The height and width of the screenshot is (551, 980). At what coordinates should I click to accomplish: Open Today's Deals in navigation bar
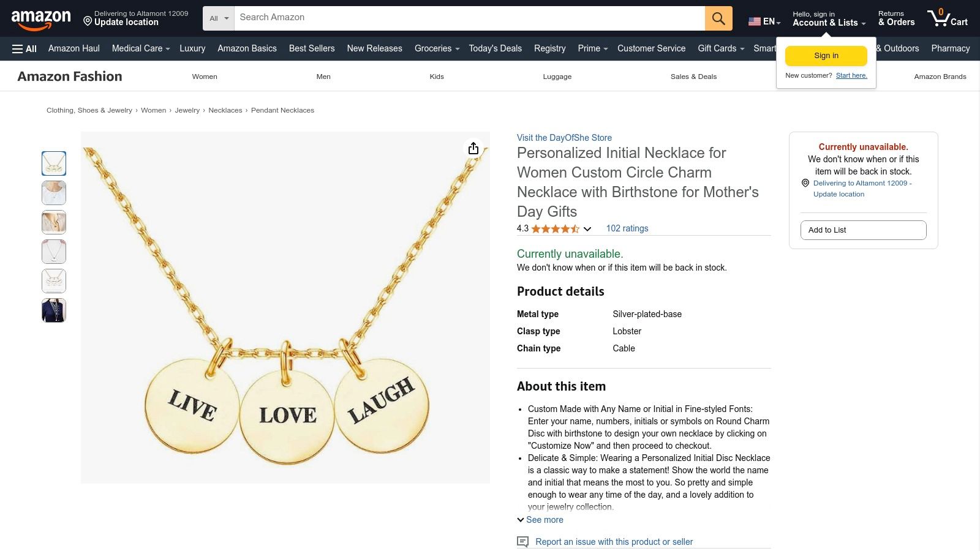coord(495,48)
